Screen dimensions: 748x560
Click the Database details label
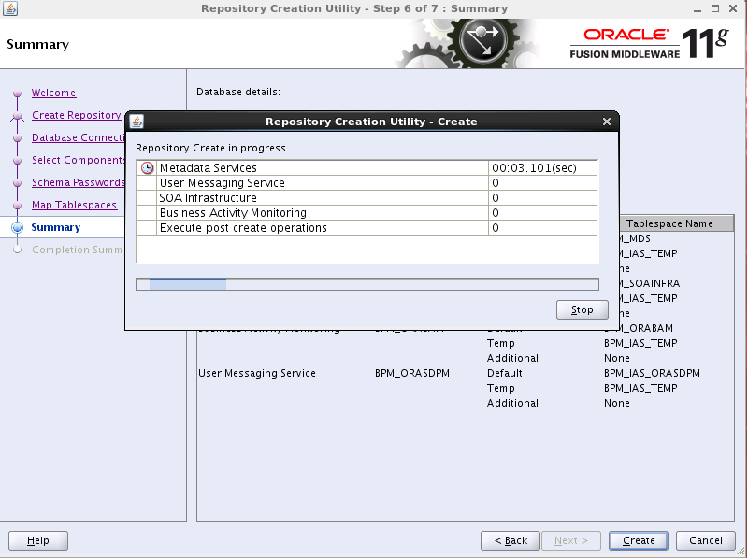pyautogui.click(x=238, y=92)
